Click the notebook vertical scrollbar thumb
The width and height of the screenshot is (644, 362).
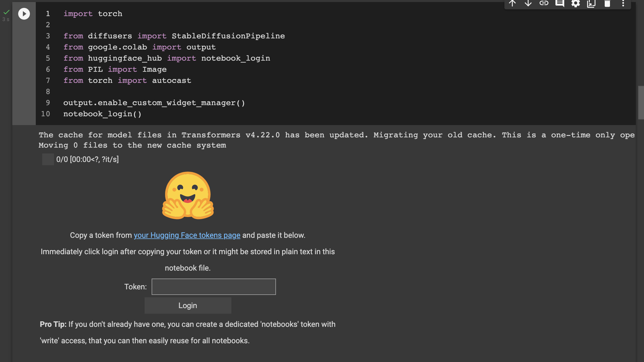coord(641,103)
